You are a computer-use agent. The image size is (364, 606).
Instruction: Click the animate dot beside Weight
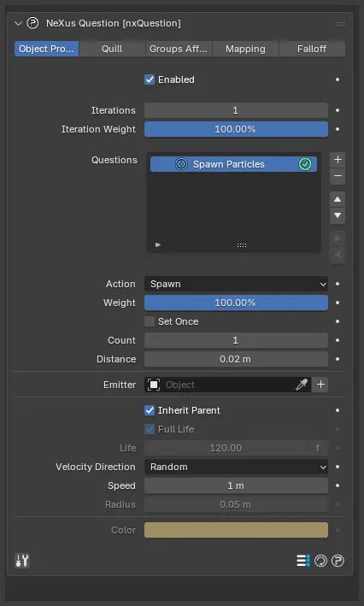pos(338,303)
